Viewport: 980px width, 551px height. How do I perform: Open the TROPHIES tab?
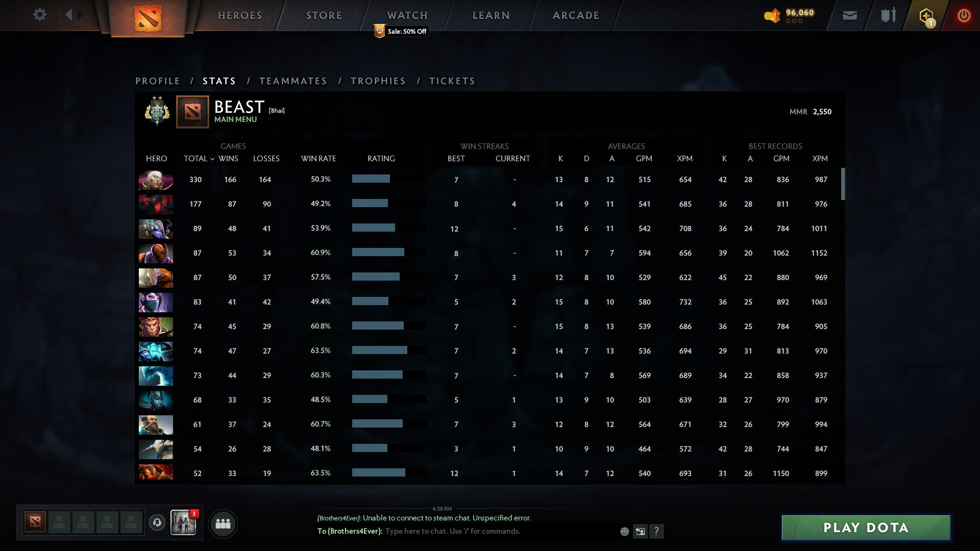(378, 81)
